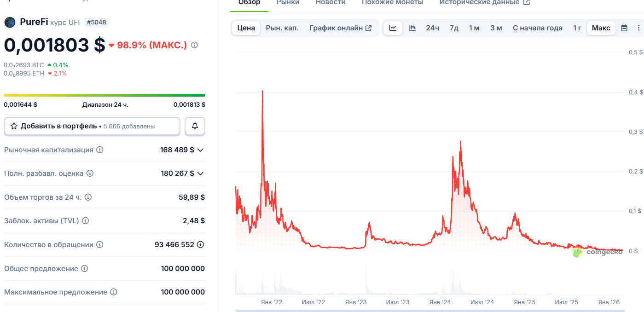The height and width of the screenshot is (312, 644).
Task: Select 24ч time range
Action: pos(432,28)
